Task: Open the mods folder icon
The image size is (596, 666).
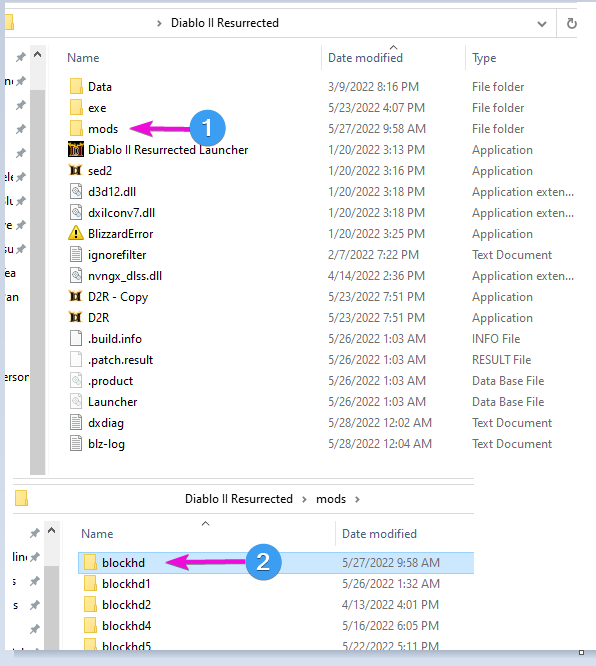Action: (x=76, y=128)
